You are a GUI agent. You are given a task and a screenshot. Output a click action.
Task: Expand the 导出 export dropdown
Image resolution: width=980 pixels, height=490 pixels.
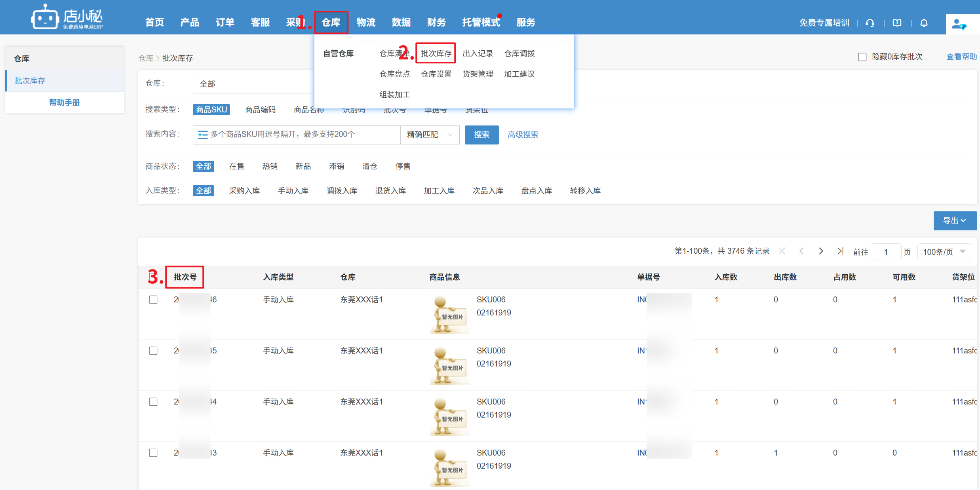point(955,220)
